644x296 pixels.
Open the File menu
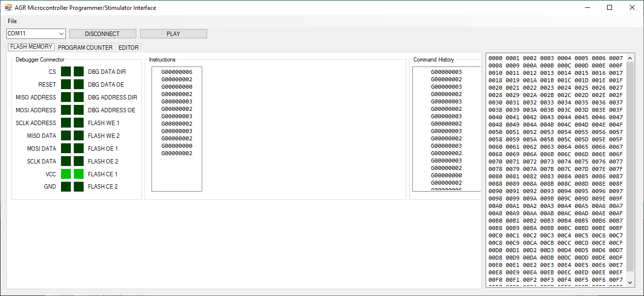click(12, 21)
